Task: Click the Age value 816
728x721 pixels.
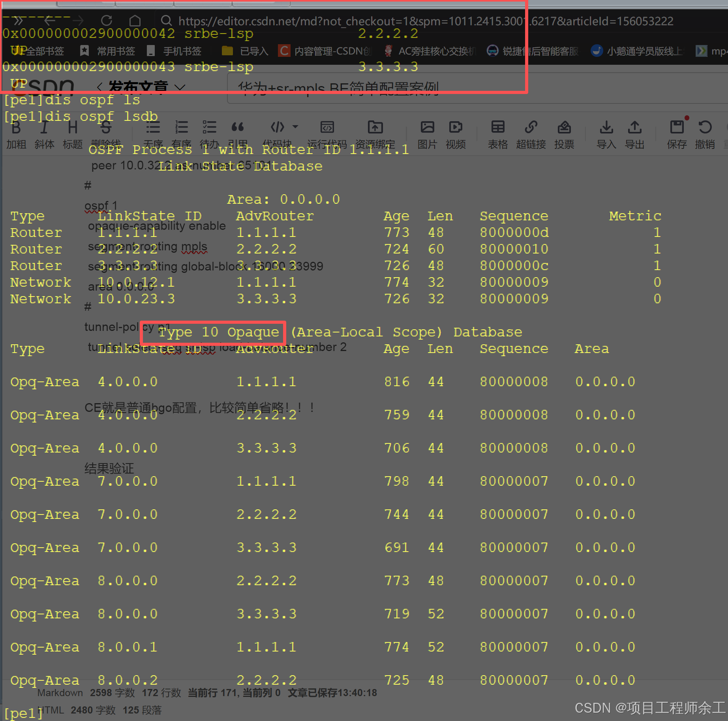Action: click(397, 382)
